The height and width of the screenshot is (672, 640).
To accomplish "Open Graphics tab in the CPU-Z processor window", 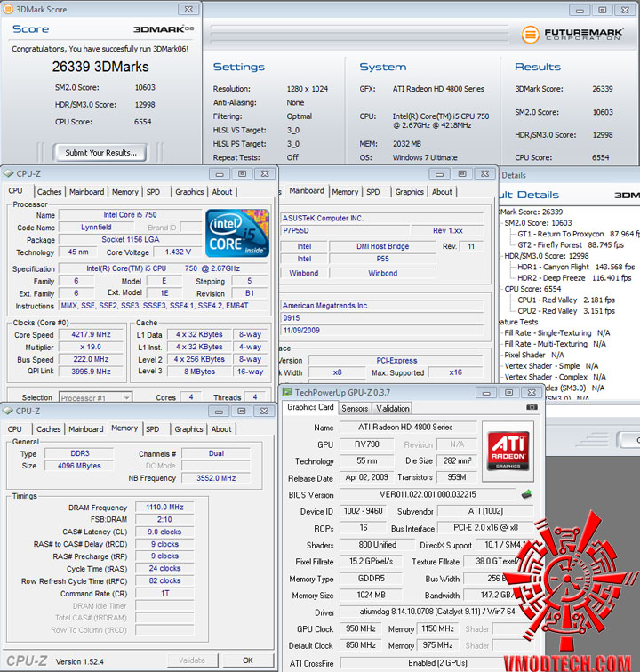I will 189,192.
